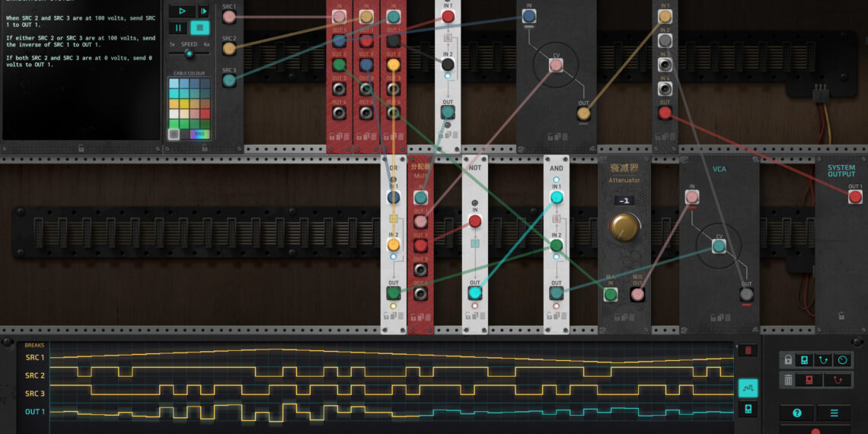Click the SRC 2 output jack
Viewport: 868px width, 434px height.
tap(229, 48)
